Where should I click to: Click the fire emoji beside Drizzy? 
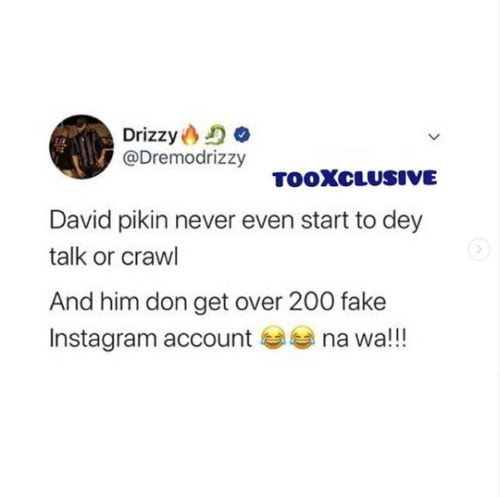[x=190, y=135]
